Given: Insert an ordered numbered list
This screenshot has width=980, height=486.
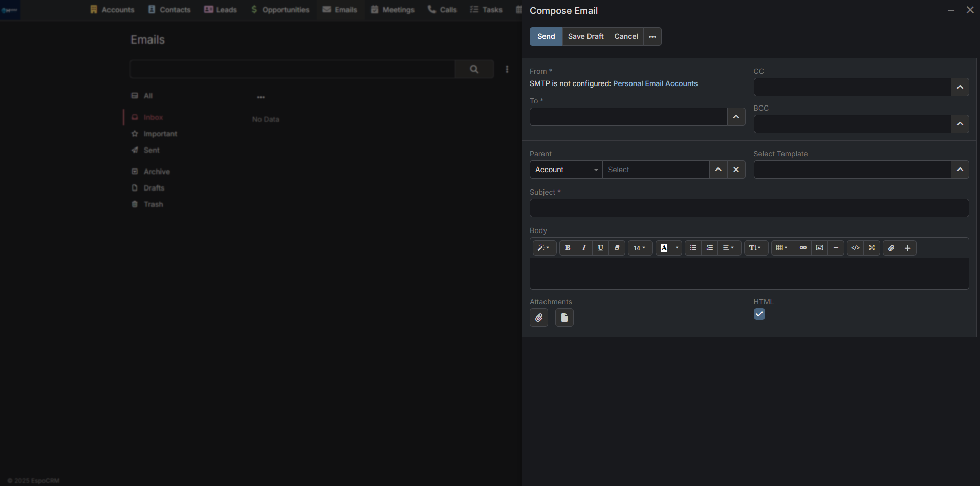Looking at the screenshot, I should tap(710, 248).
